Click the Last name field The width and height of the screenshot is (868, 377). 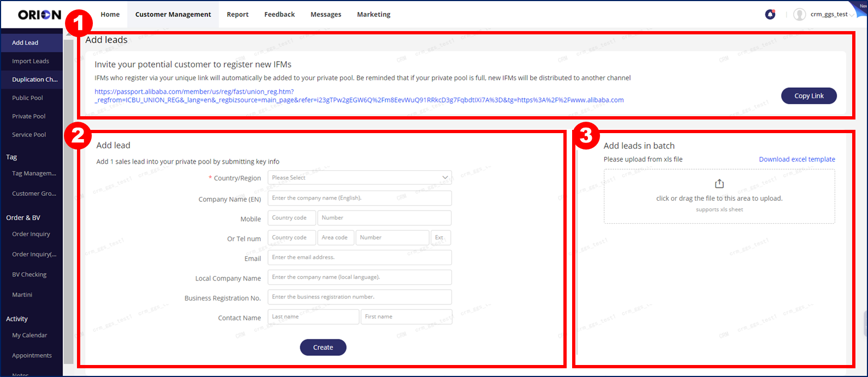[313, 316]
